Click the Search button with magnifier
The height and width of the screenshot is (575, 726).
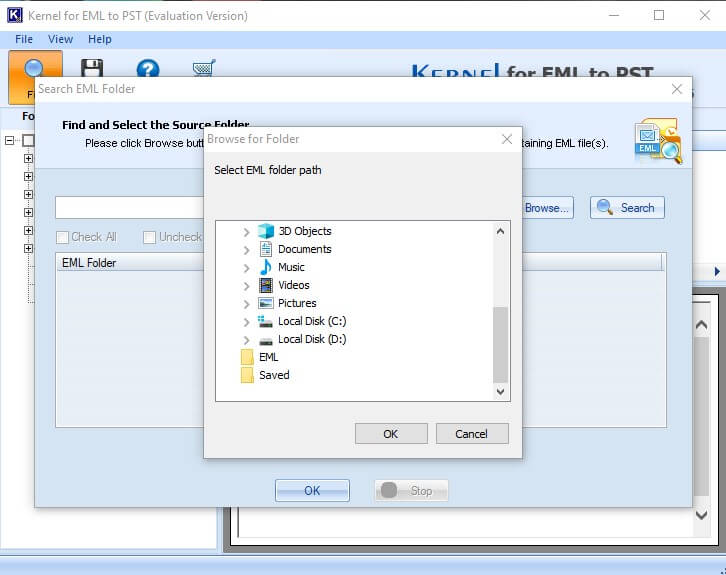(627, 208)
